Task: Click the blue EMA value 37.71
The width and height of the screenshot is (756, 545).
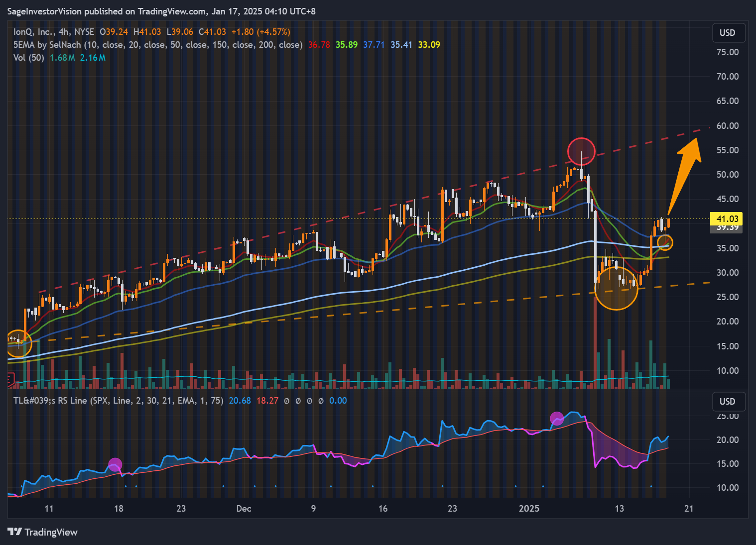Action: 374,45
